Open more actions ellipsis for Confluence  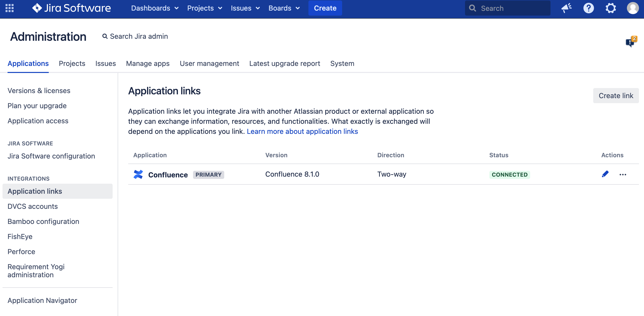[623, 175]
